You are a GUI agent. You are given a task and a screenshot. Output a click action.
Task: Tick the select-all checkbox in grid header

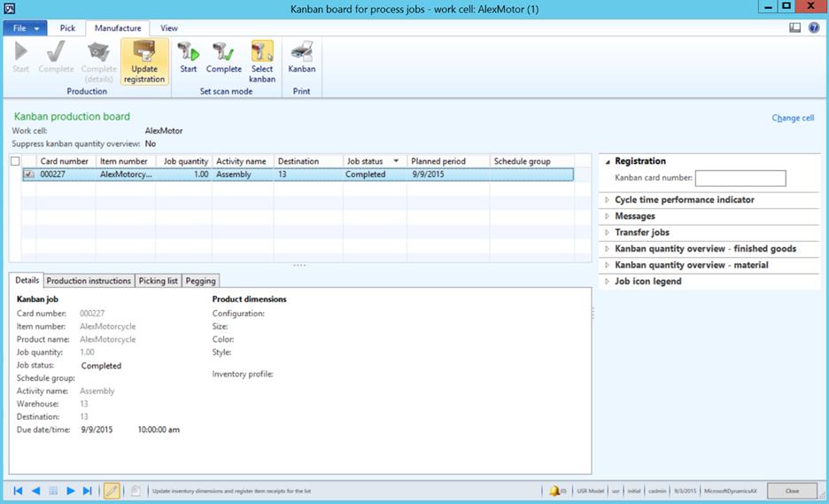point(15,161)
